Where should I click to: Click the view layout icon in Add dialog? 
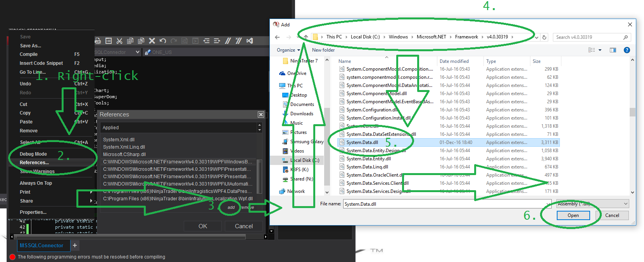(x=592, y=50)
